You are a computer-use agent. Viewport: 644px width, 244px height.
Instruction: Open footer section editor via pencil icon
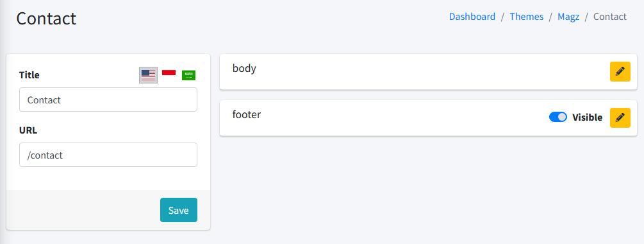[620, 118]
